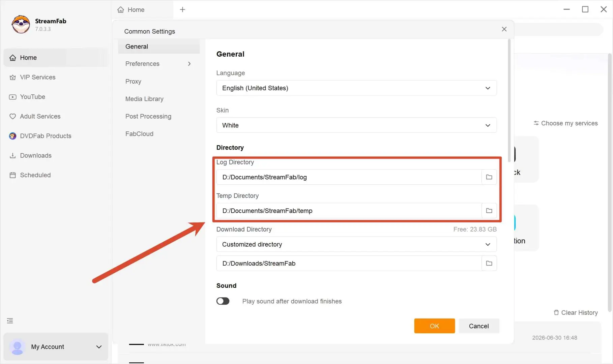Viewport: 613px width, 364px height.
Task: Click Choose my services link
Action: tap(565, 123)
